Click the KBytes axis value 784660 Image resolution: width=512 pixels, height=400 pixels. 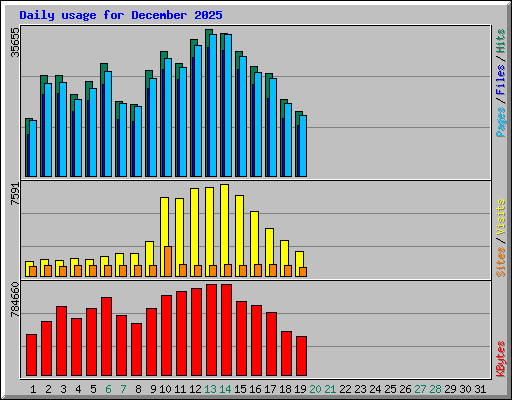(15, 299)
